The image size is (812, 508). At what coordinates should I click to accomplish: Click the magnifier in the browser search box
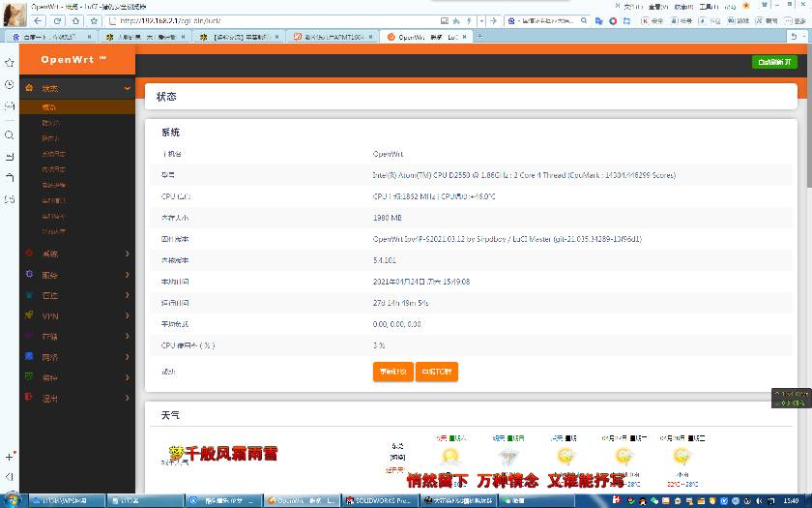[584, 21]
